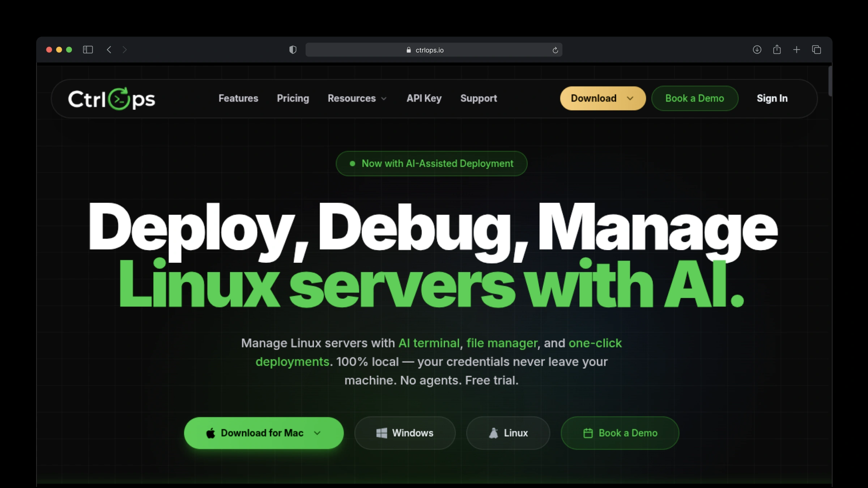Open the Features nav link
The image size is (868, 488).
238,98
